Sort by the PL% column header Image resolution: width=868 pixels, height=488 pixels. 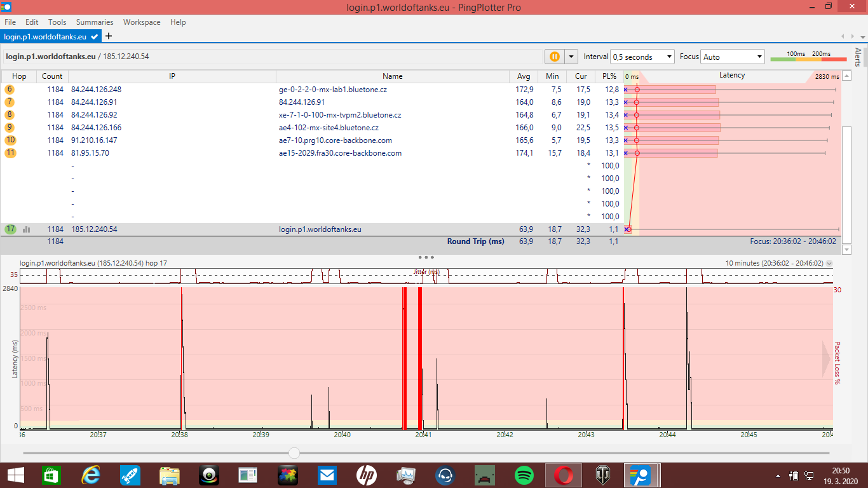tap(609, 76)
